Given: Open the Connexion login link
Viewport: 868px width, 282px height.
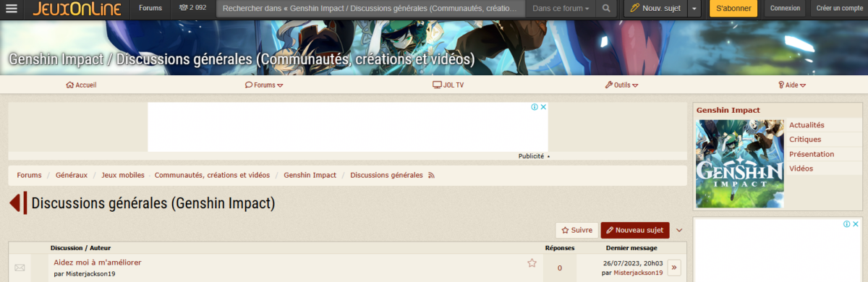Looking at the screenshot, I should 785,9.
